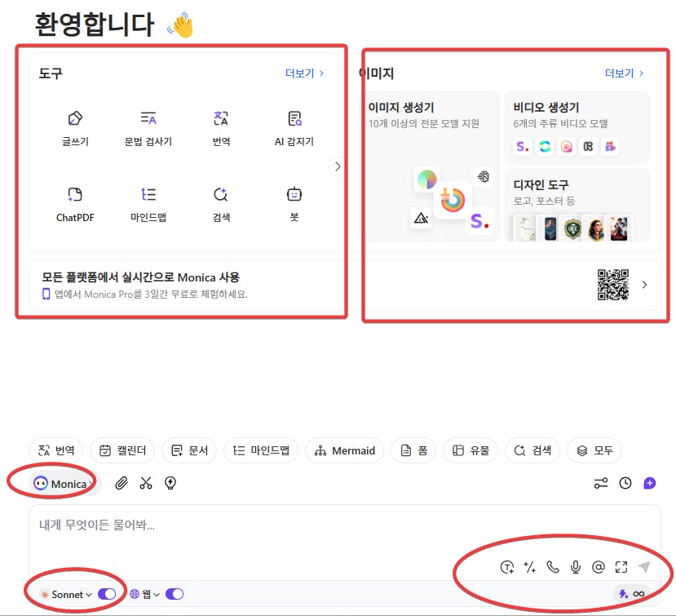Start a new chat with purple plus icon

pyautogui.click(x=650, y=483)
